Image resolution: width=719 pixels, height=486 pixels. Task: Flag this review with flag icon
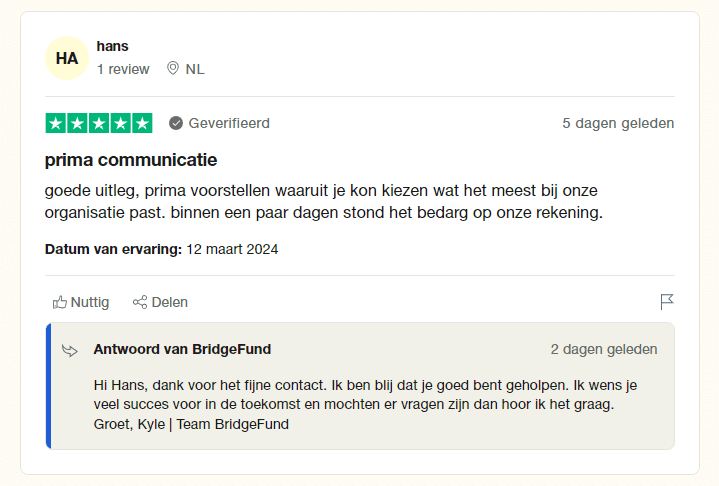[667, 302]
